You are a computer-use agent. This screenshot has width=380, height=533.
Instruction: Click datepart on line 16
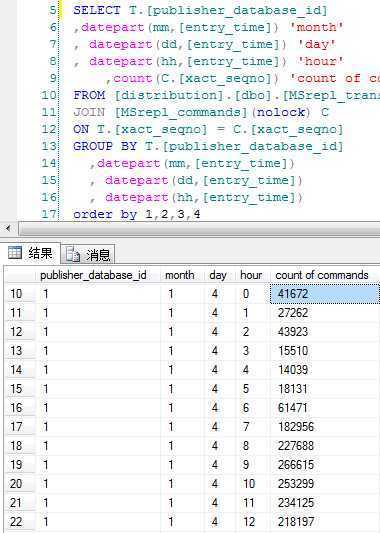click(137, 197)
